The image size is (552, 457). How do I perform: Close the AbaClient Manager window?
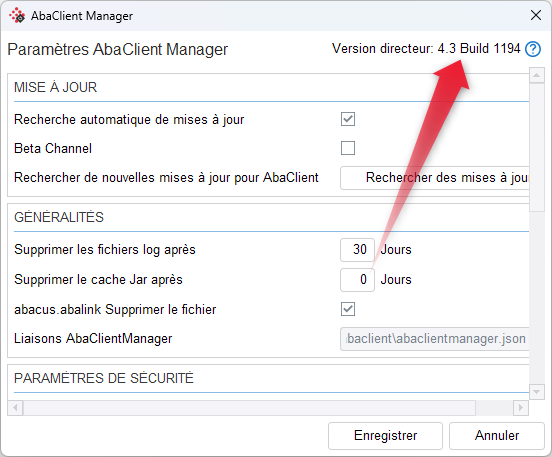click(x=536, y=15)
